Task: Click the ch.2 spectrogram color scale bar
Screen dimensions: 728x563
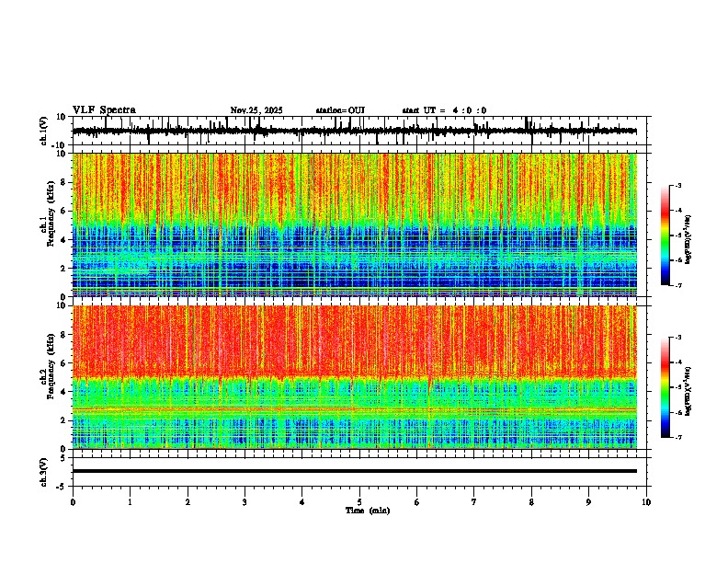Action: 665,387
